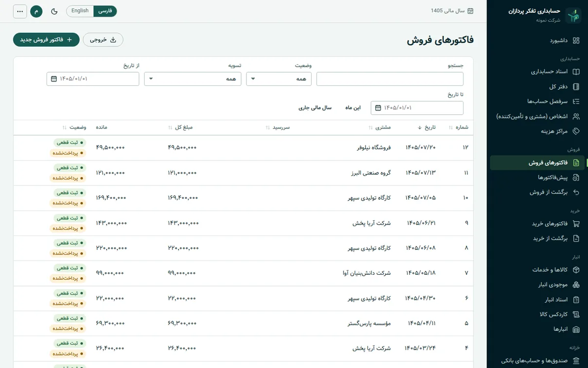
Task: Open the دفتر کل menu entry
Action: pyautogui.click(x=537, y=86)
